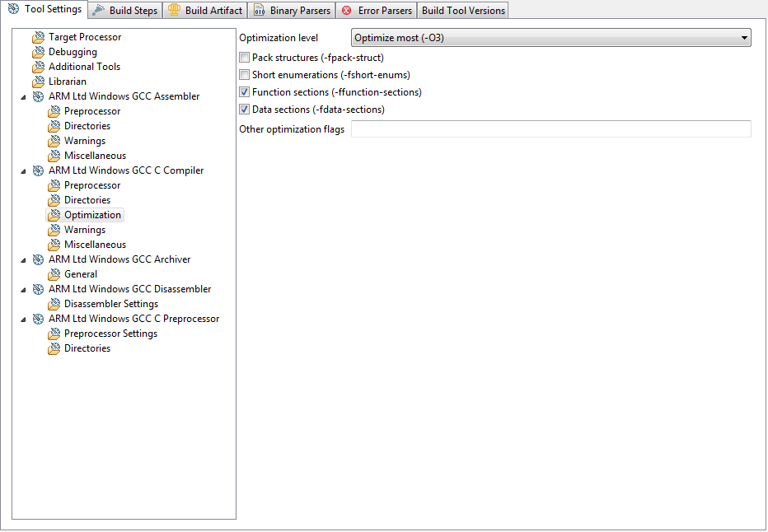This screenshot has width=768, height=532.
Task: Enable Pack structures (-fpack-struct) checkbox
Action: 244,58
